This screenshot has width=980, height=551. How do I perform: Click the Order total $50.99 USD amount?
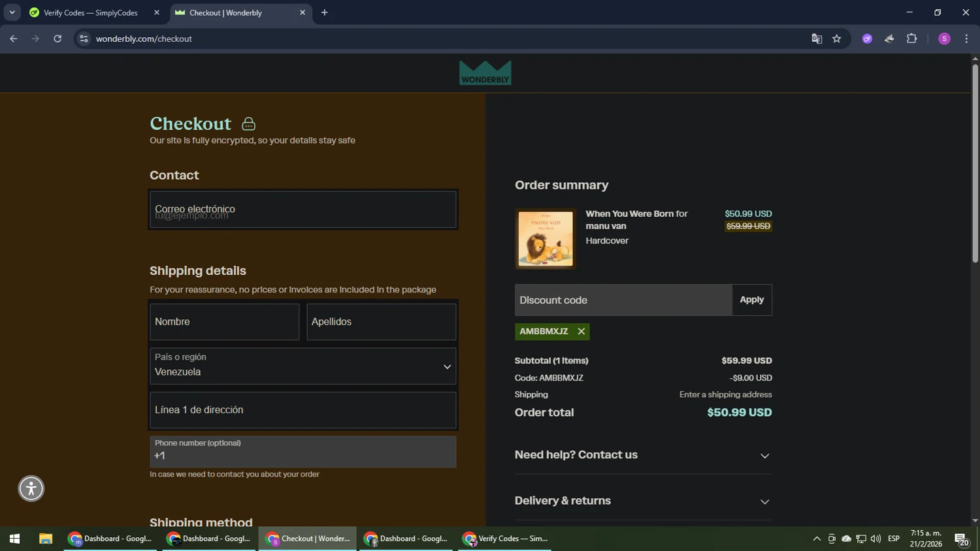pos(739,413)
